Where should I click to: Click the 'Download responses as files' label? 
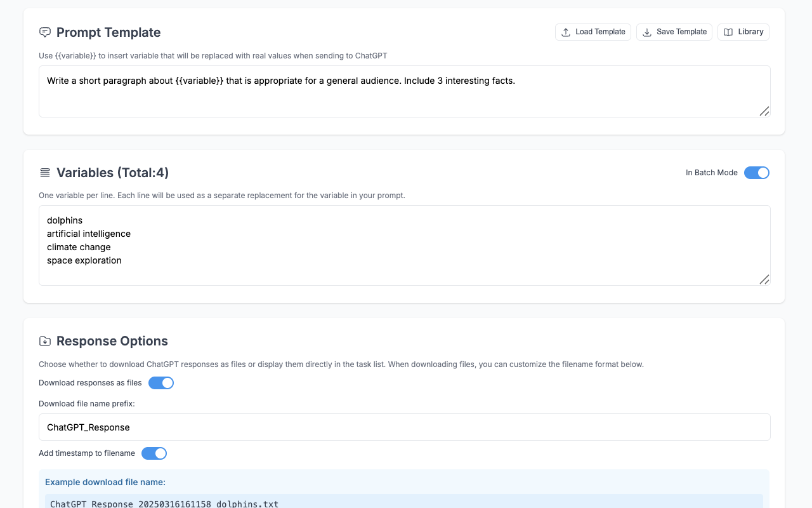click(x=90, y=383)
